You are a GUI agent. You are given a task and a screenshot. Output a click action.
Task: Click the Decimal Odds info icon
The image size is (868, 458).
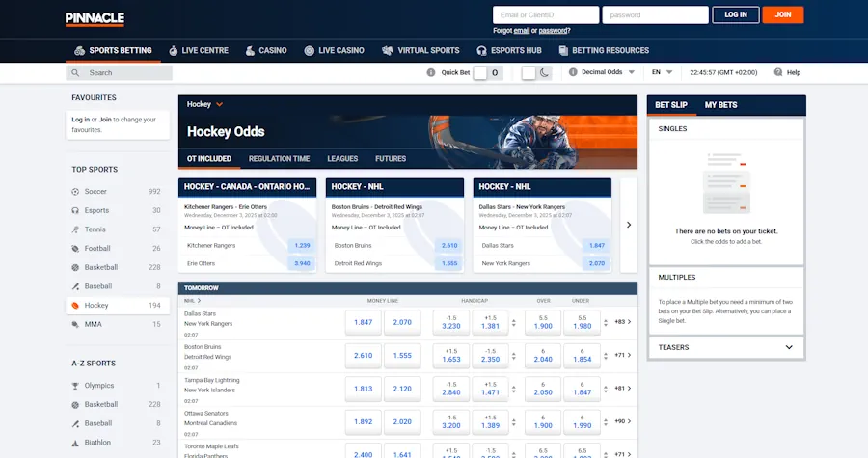[573, 72]
